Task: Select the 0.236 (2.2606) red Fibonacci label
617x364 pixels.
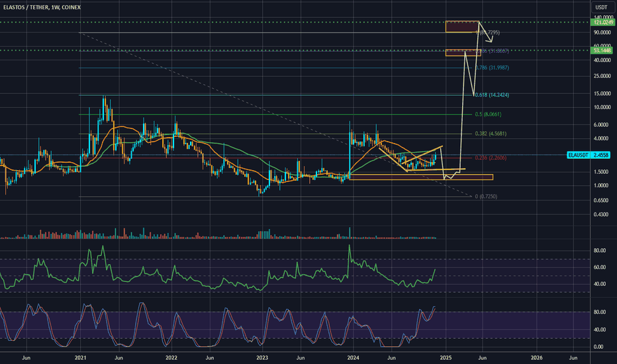Action: [491, 158]
